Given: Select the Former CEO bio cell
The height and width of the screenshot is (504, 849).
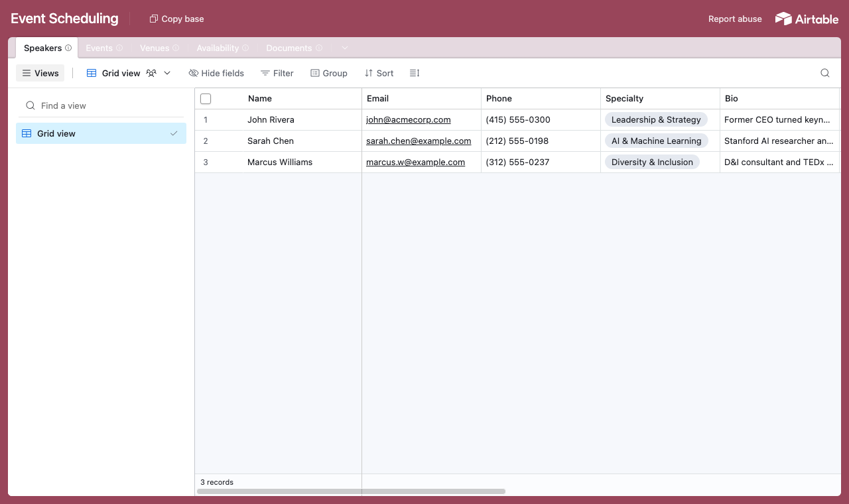Looking at the screenshot, I should (x=779, y=119).
